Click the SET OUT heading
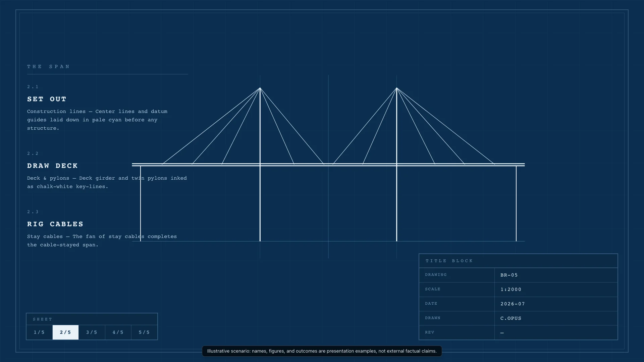This screenshot has width=644, height=362. click(47, 99)
